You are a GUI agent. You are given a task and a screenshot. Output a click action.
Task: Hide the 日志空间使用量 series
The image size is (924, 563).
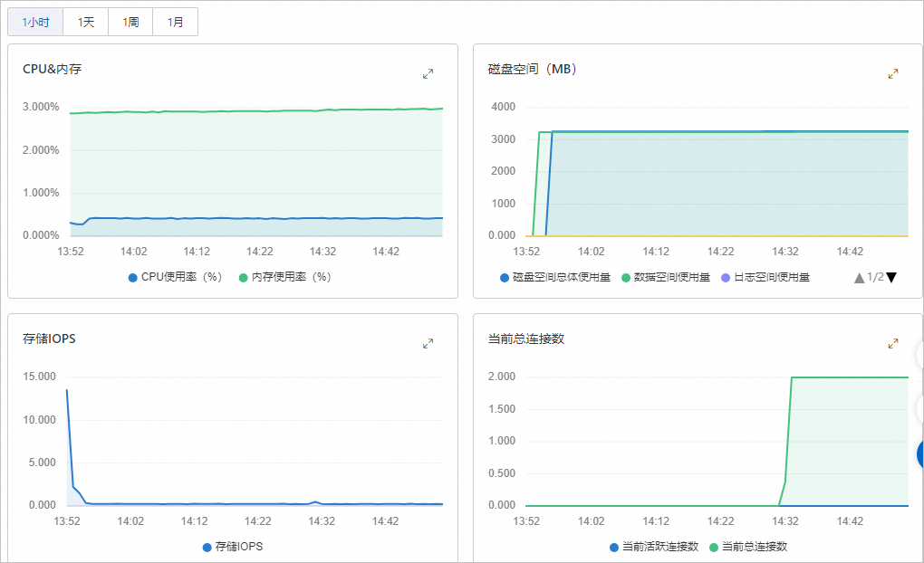tap(765, 277)
